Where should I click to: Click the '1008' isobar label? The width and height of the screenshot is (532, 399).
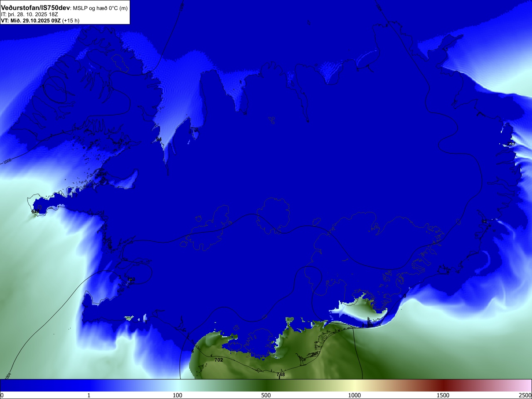point(7,161)
